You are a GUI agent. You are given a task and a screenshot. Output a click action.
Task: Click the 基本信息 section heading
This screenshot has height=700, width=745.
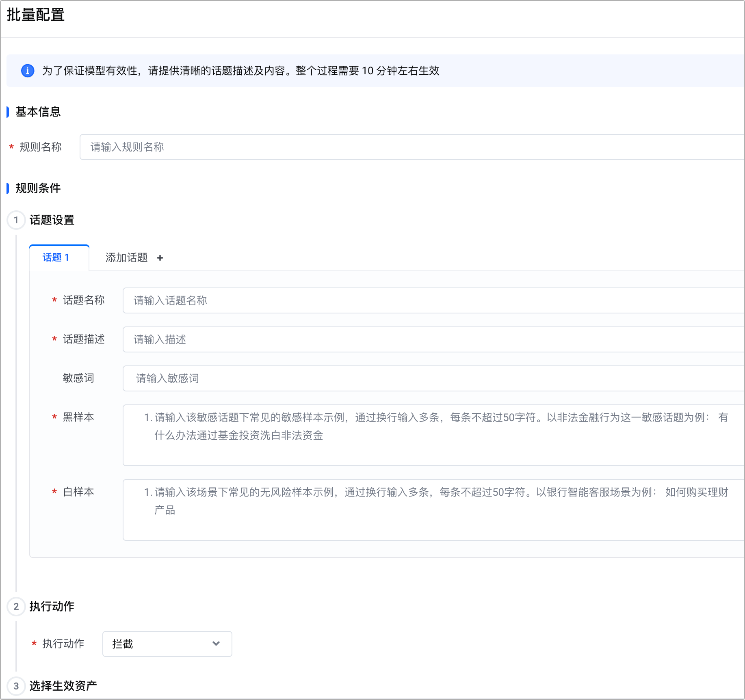pyautogui.click(x=38, y=112)
